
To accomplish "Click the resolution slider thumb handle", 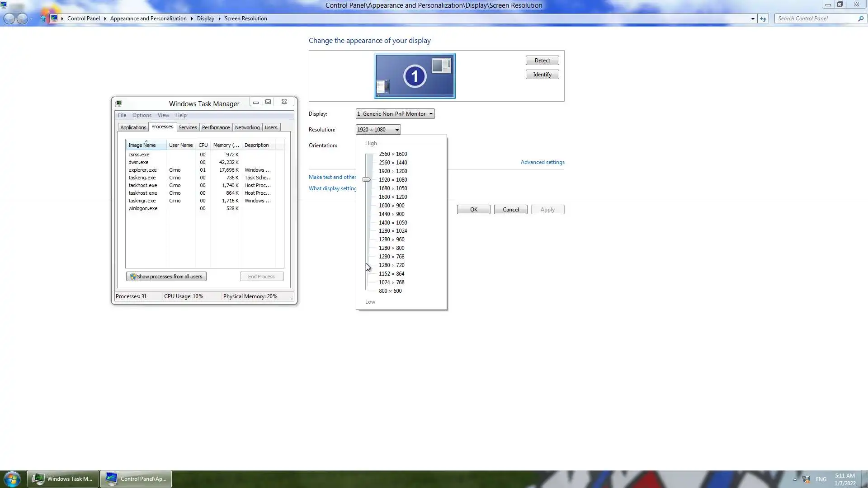I will tap(367, 180).
